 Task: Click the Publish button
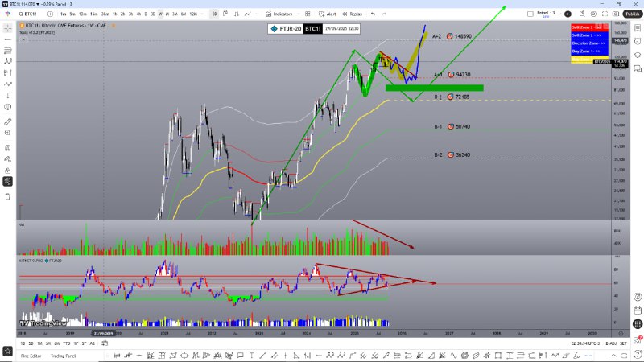[x=632, y=14]
